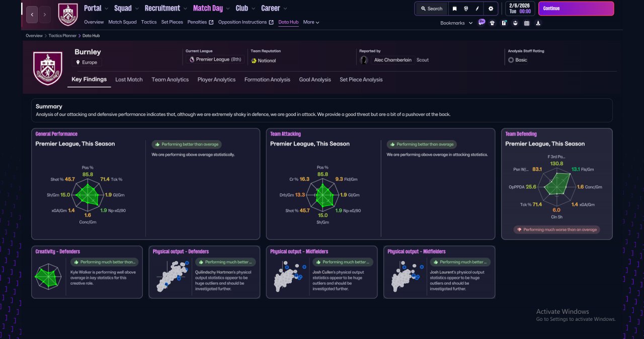The image size is (644, 339).
Task: Switch to the Set Piece Analysis tab
Action: coord(361,80)
